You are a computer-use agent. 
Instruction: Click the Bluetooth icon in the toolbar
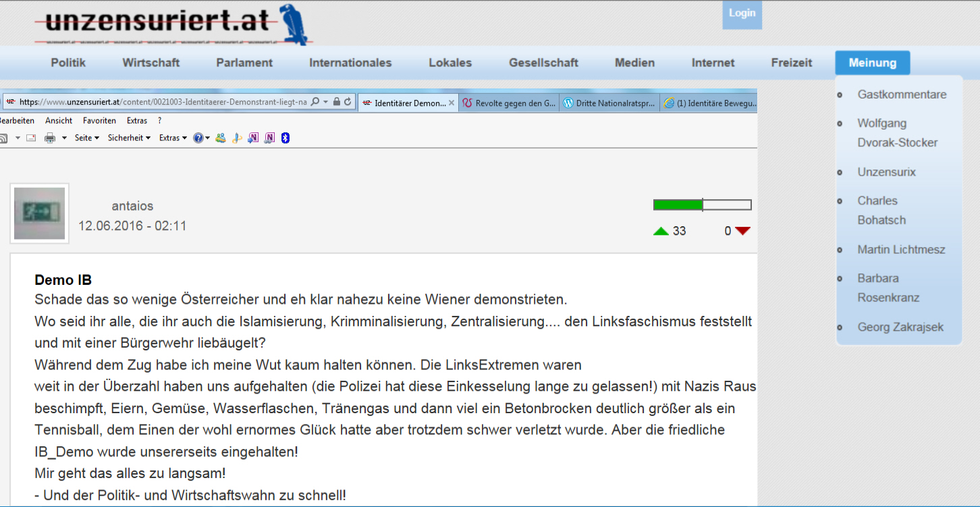(x=285, y=138)
